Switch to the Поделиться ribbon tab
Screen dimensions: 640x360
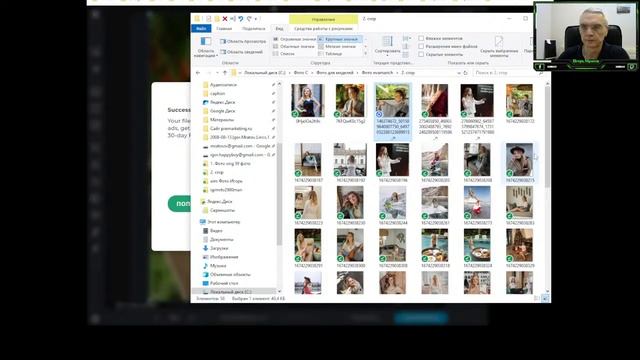click(x=253, y=29)
